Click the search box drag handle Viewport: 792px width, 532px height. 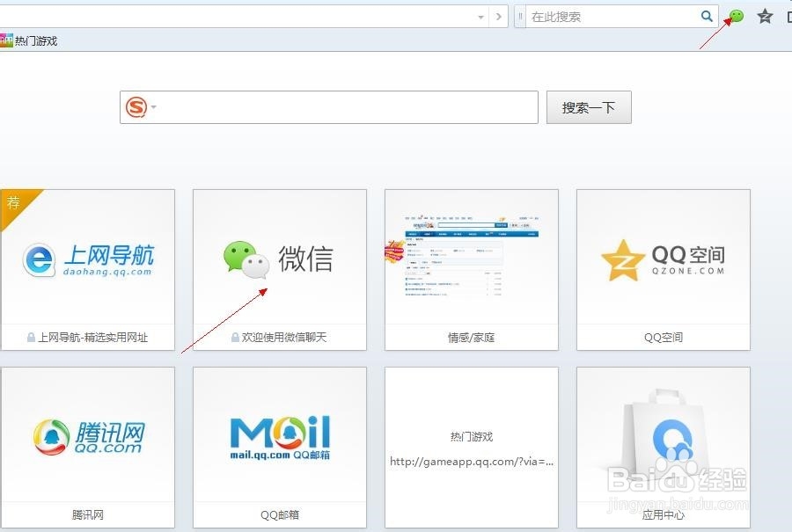tap(520, 17)
